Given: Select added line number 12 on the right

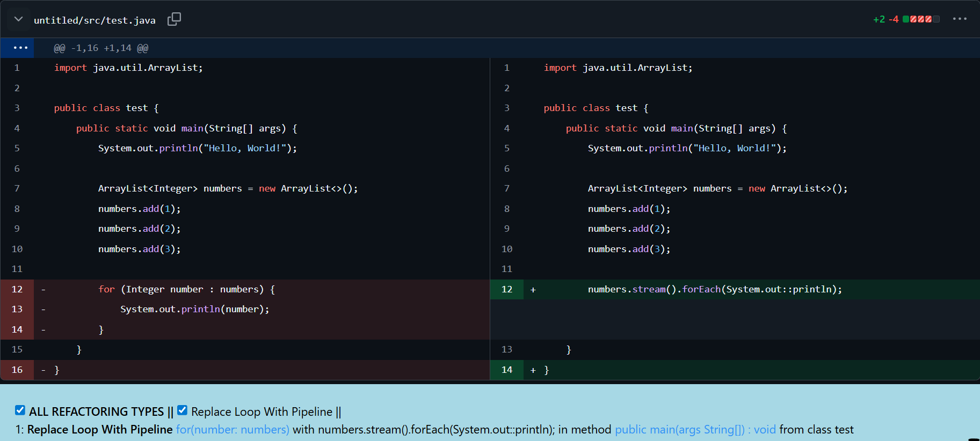Looking at the screenshot, I should coord(506,289).
